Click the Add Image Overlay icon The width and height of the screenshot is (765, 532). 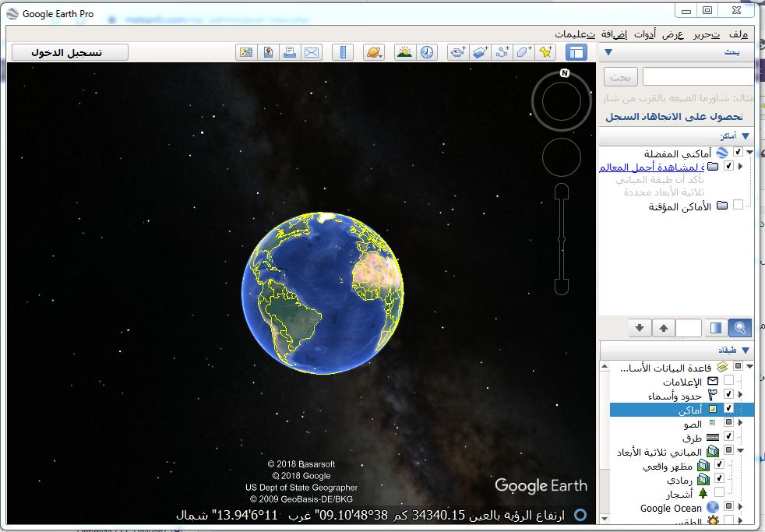(480, 52)
